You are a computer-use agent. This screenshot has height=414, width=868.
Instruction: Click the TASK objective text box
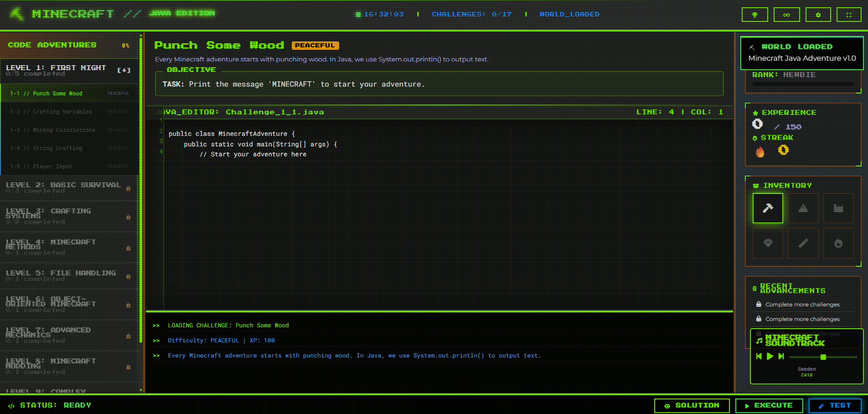pyautogui.click(x=439, y=84)
